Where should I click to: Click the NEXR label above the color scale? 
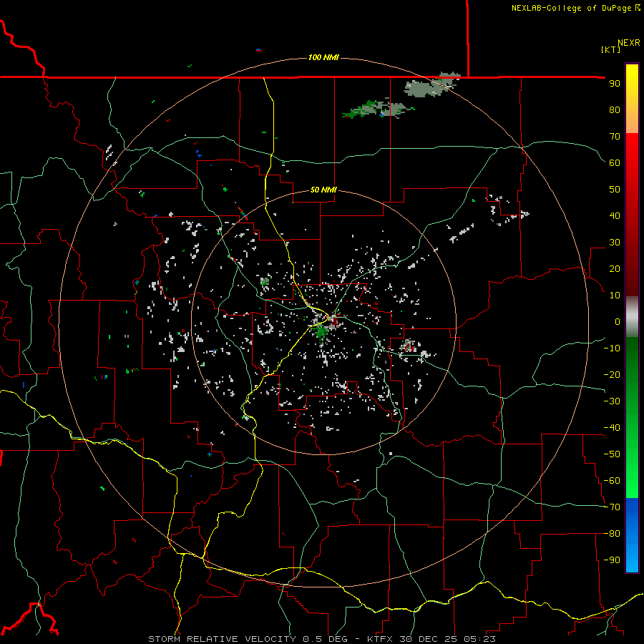pos(628,43)
